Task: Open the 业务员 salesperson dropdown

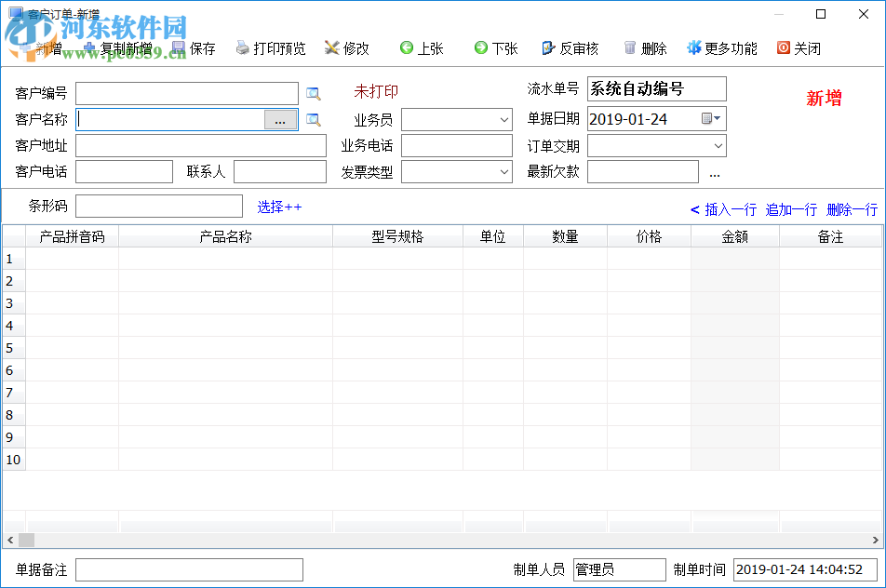Action: tap(503, 119)
